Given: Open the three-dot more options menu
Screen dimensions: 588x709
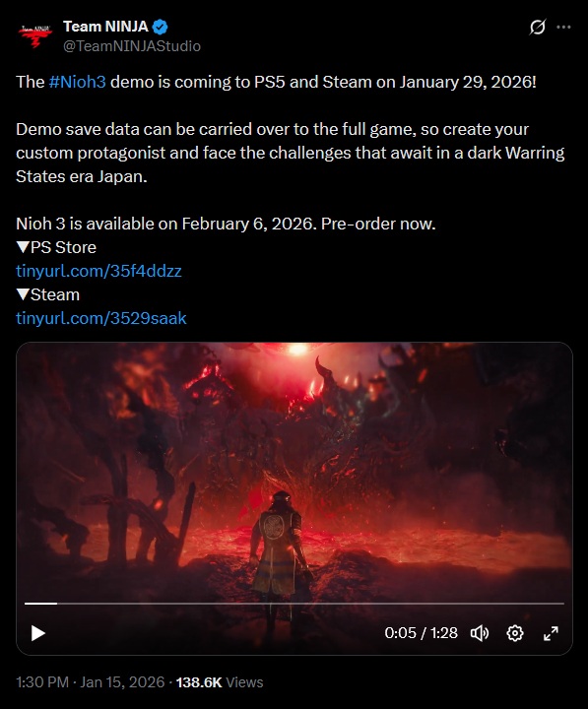Looking at the screenshot, I should 563,28.
